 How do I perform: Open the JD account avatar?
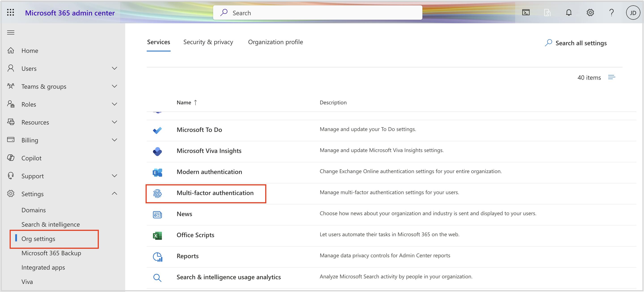point(633,13)
